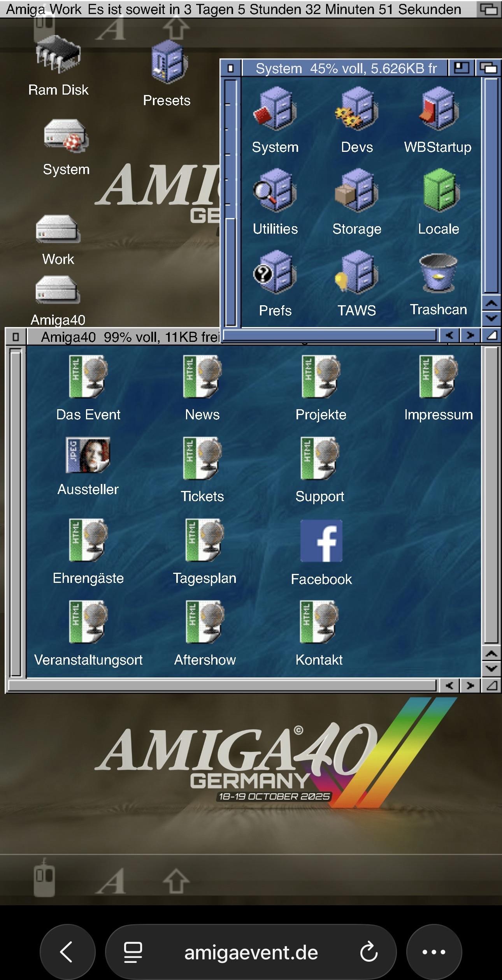Open the Veranstaltungsort HTML icon

click(88, 622)
